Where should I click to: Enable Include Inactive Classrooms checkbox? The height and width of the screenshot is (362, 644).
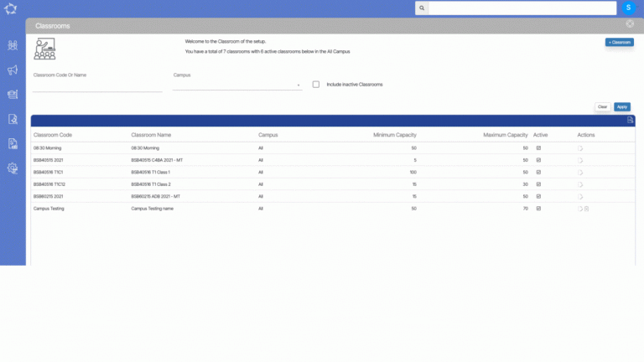(316, 84)
